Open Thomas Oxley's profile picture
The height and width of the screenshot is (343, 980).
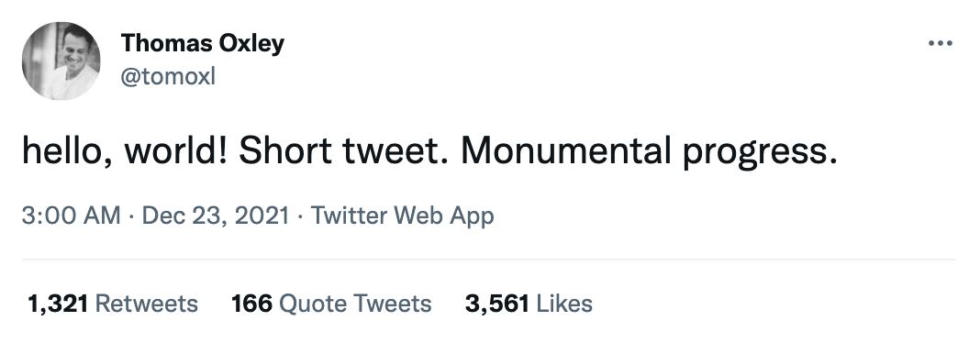point(61,61)
